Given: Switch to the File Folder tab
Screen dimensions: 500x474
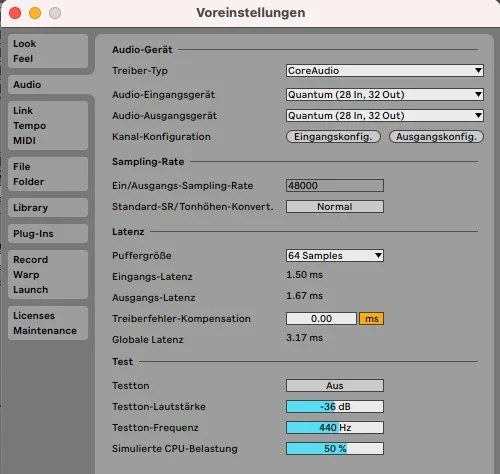Looking at the screenshot, I should point(48,174).
